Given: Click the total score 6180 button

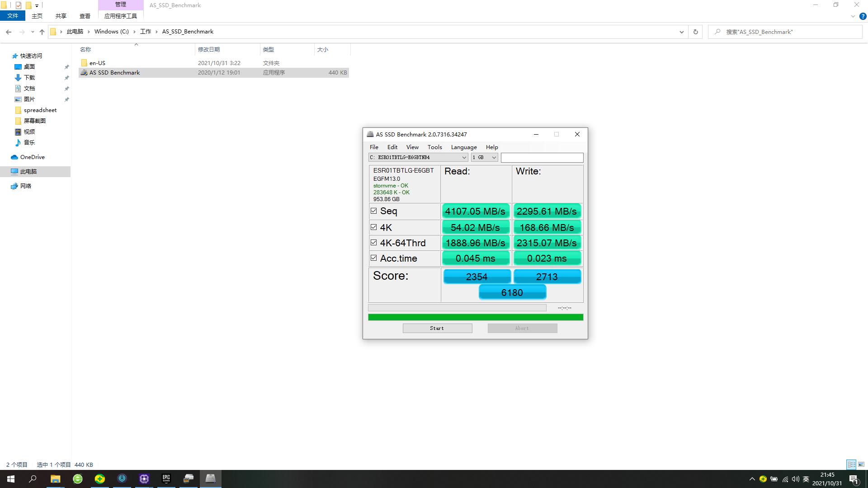Looking at the screenshot, I should [x=512, y=292].
